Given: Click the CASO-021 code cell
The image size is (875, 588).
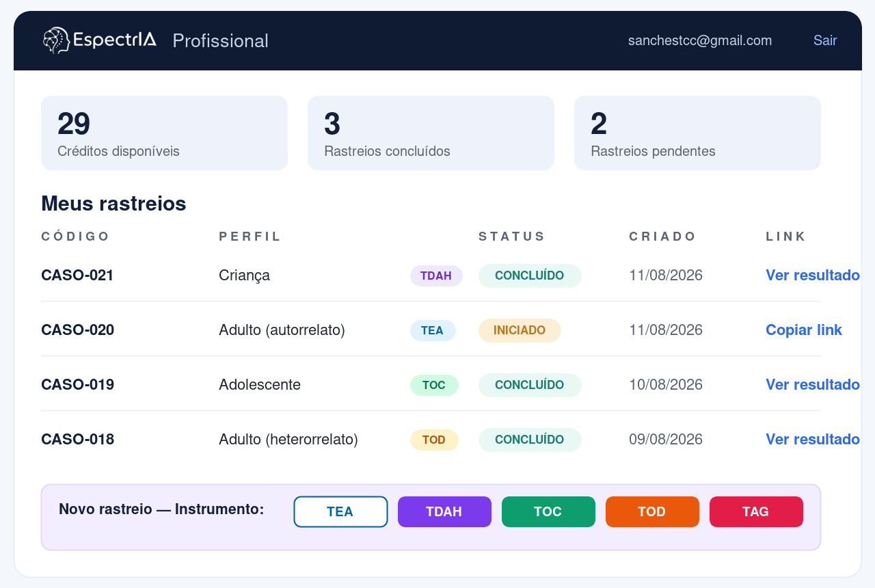Looking at the screenshot, I should pyautogui.click(x=77, y=276).
